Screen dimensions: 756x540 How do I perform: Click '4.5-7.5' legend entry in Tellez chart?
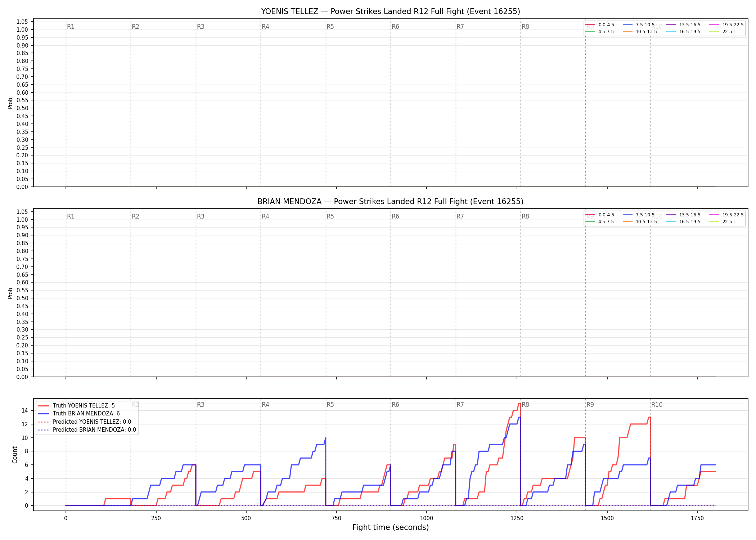(600, 32)
